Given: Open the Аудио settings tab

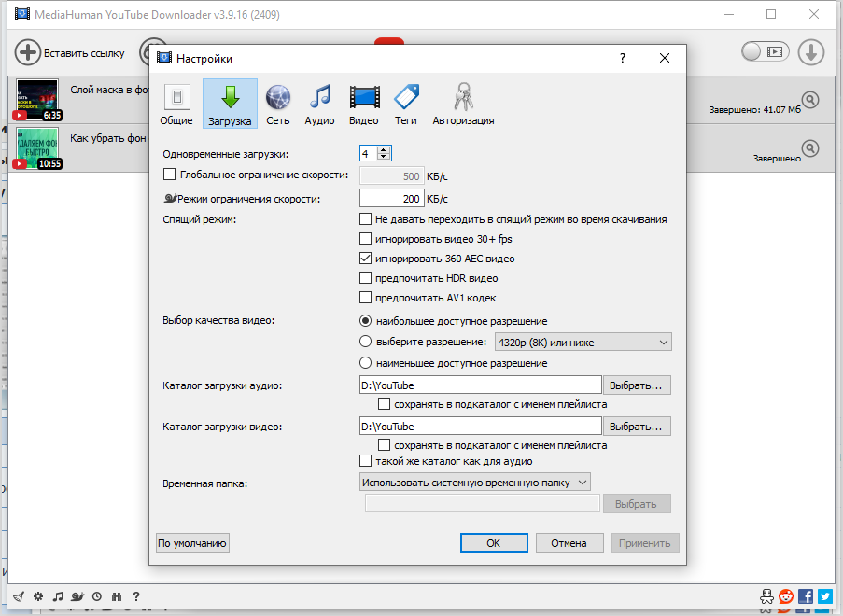Looking at the screenshot, I should (x=319, y=104).
